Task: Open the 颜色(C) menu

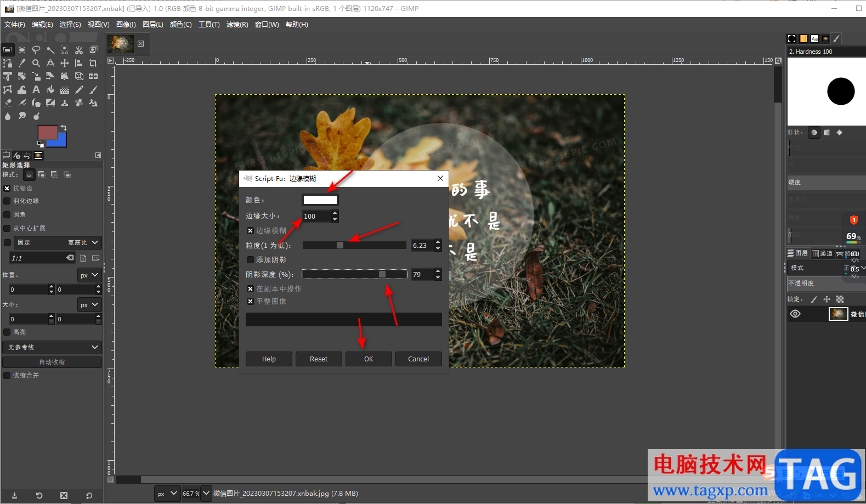Action: [x=181, y=25]
